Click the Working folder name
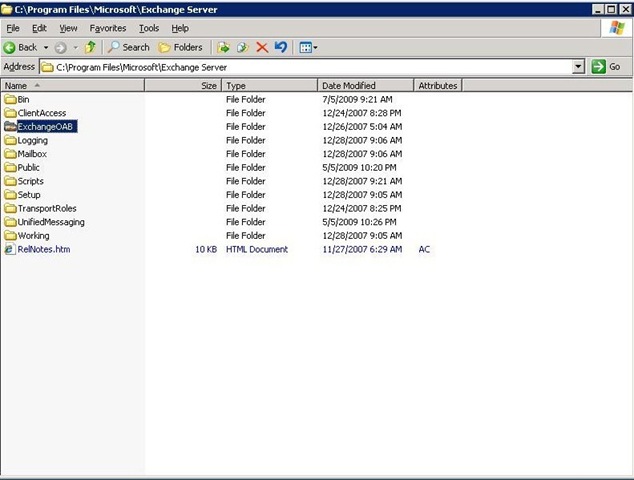634x480 pixels. [x=33, y=236]
